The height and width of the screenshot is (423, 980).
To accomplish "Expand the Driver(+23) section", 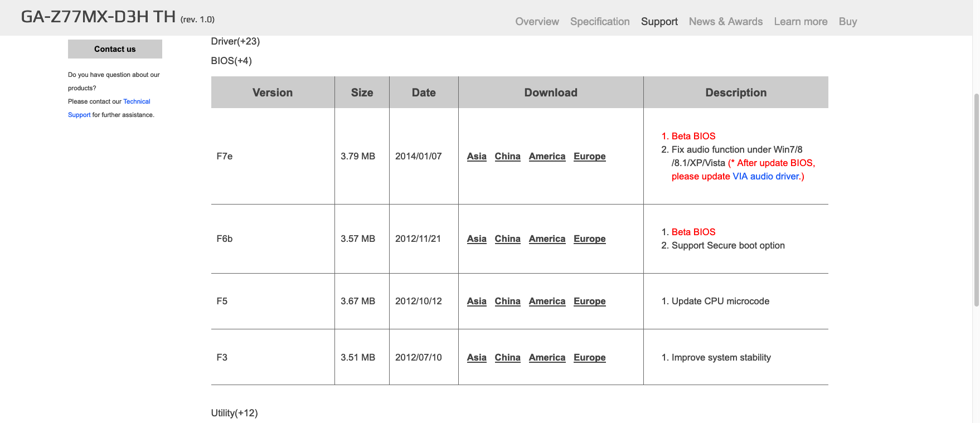I will (x=235, y=41).
